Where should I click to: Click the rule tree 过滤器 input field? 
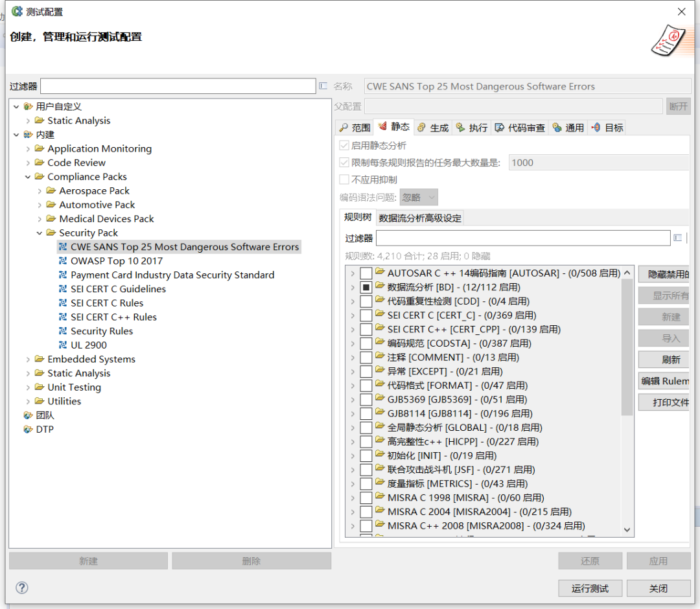[x=522, y=238]
